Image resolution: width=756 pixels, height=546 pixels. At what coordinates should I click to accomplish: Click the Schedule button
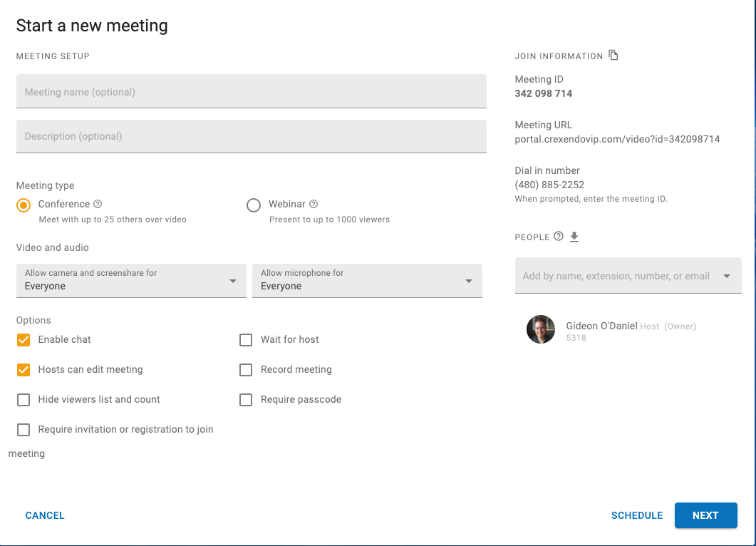637,515
